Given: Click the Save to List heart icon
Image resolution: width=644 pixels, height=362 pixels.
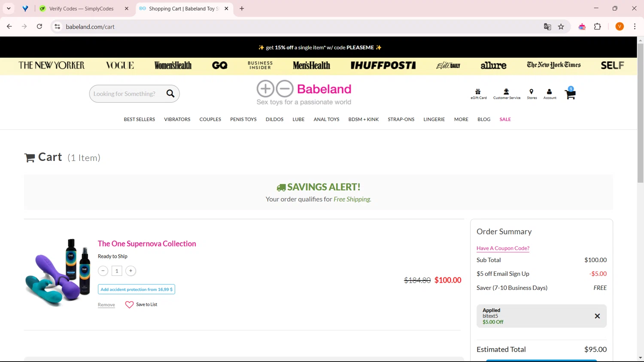Looking at the screenshot, I should [129, 305].
